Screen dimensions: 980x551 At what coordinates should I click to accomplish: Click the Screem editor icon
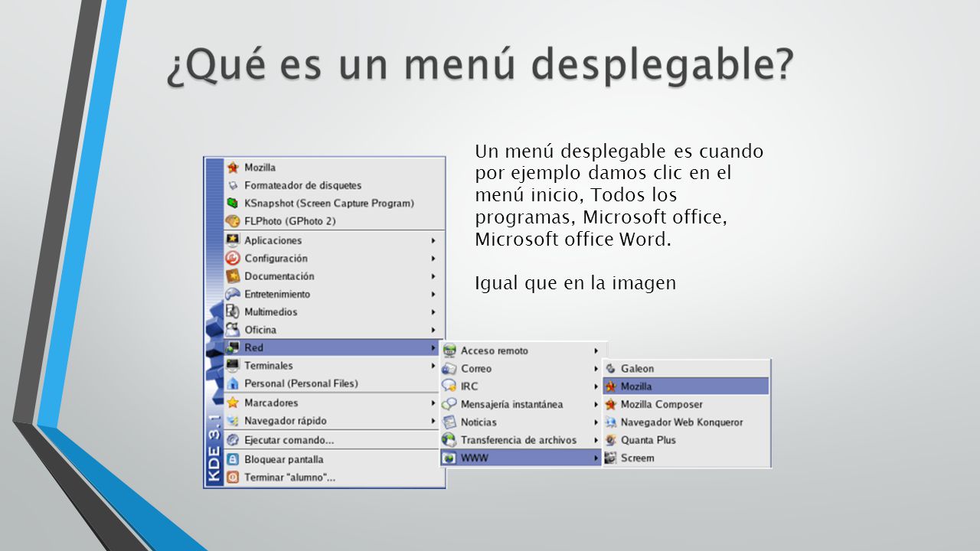[611, 458]
